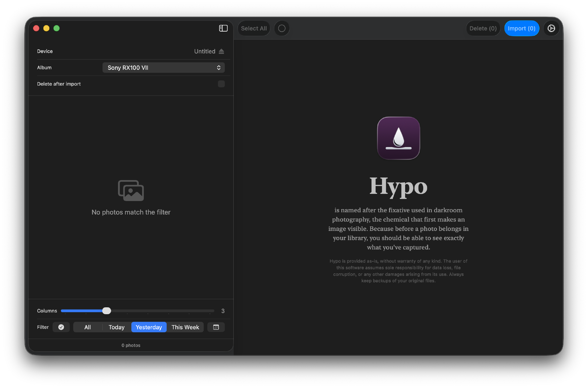The width and height of the screenshot is (588, 388).
Task: Open the Sony RX100 VII album dropdown
Action: [x=163, y=67]
